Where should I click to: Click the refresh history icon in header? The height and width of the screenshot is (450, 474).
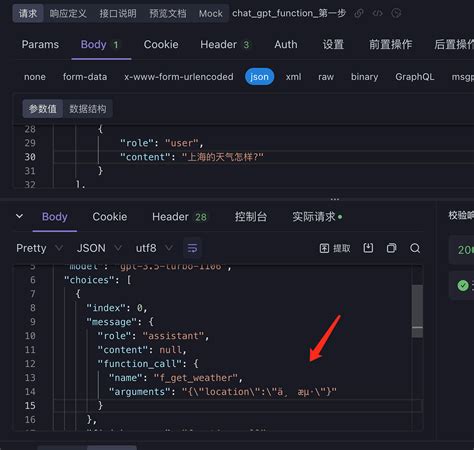(396, 13)
